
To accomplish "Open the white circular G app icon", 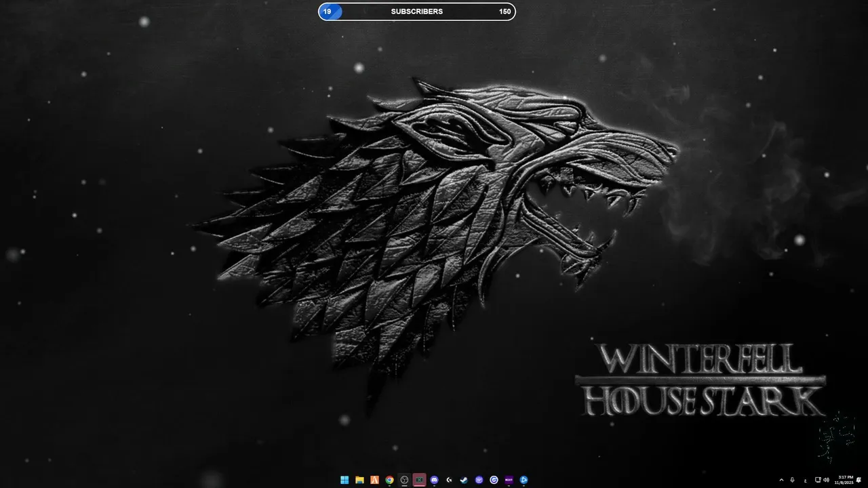I will (494, 480).
